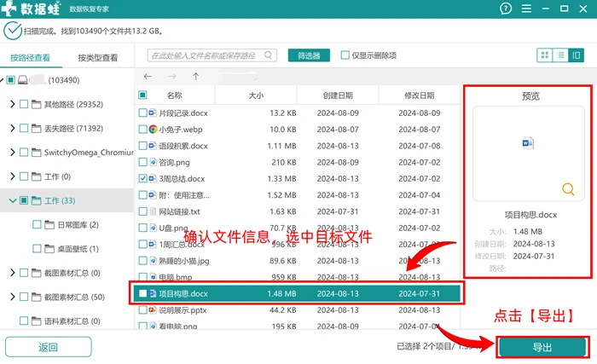The image size is (597, 364).
Task: Click the back arrow navigation icon
Action: [x=148, y=77]
